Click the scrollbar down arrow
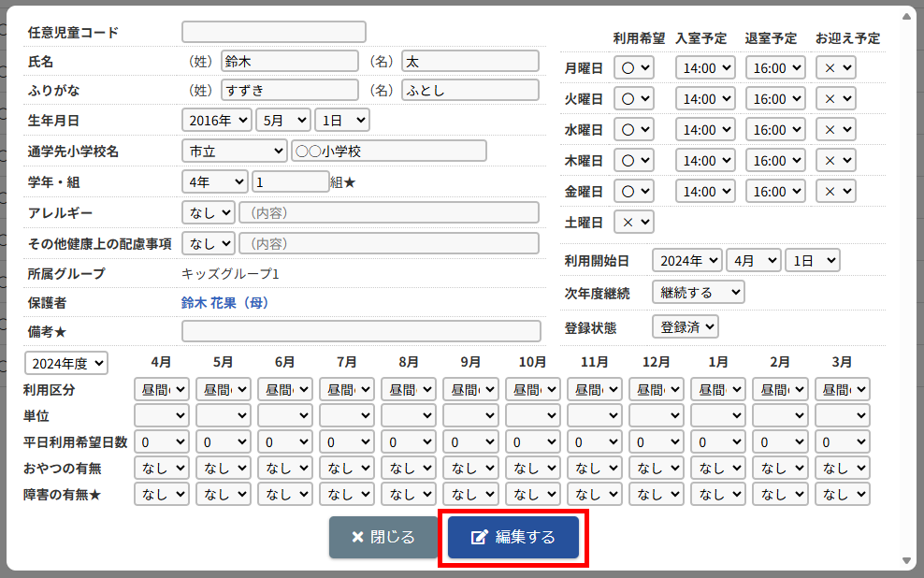Viewport: 924px width, 578px height. [x=906, y=560]
